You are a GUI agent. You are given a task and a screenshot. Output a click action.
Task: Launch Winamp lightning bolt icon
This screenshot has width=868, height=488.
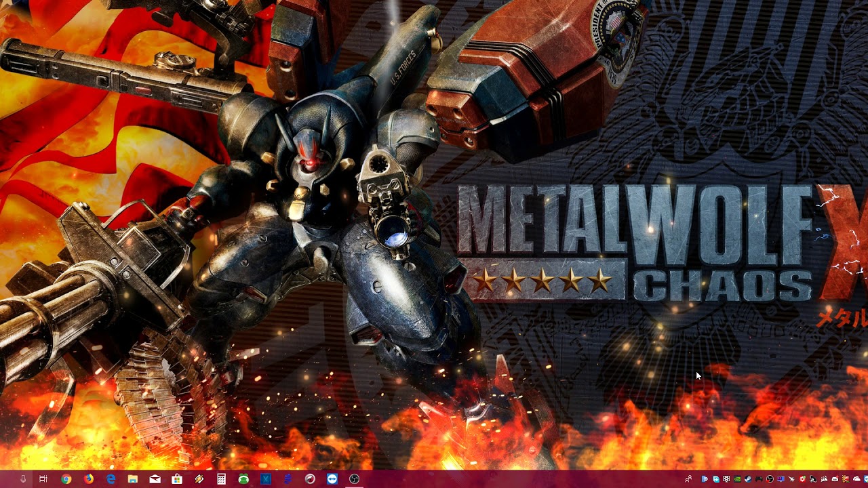click(x=199, y=479)
